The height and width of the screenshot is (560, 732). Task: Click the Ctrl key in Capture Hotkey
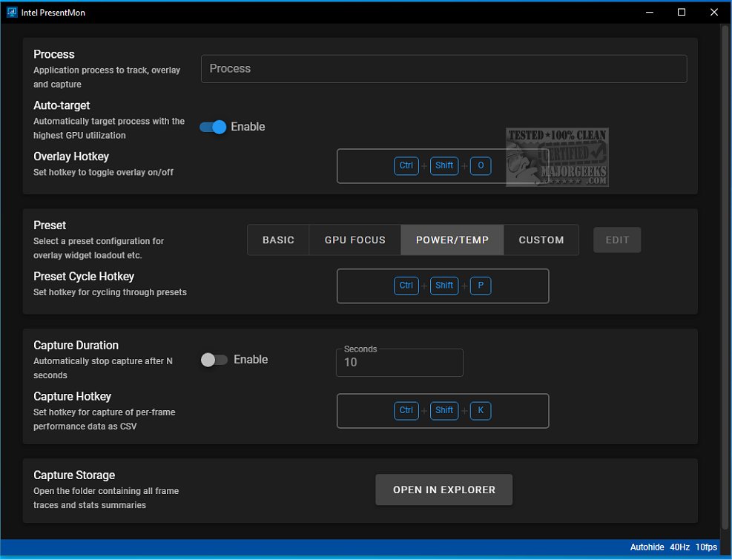(x=406, y=411)
